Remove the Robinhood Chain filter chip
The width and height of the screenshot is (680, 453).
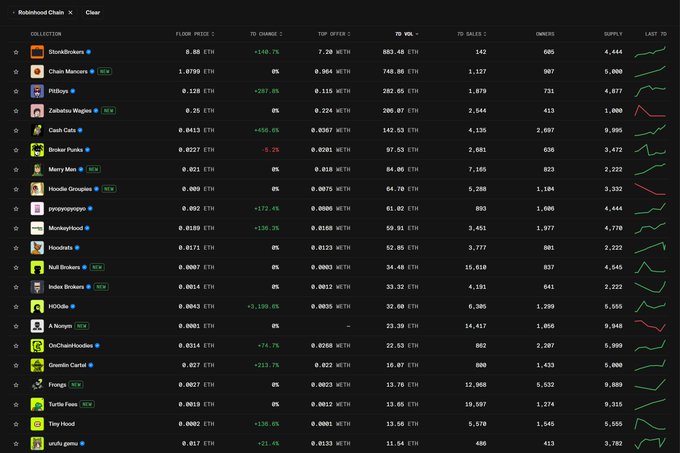pyautogui.click(x=71, y=13)
